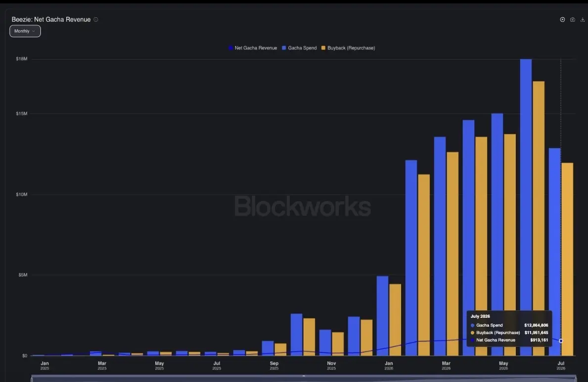Viewport: 588px width, 382px height.
Task: Click the '$5M' y-axis label
Action: (23, 275)
